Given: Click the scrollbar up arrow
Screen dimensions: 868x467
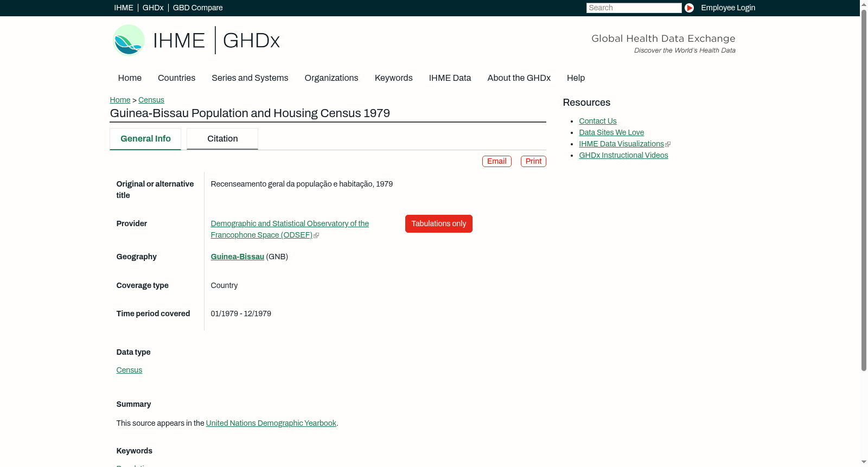Looking at the screenshot, I should click(864, 4).
